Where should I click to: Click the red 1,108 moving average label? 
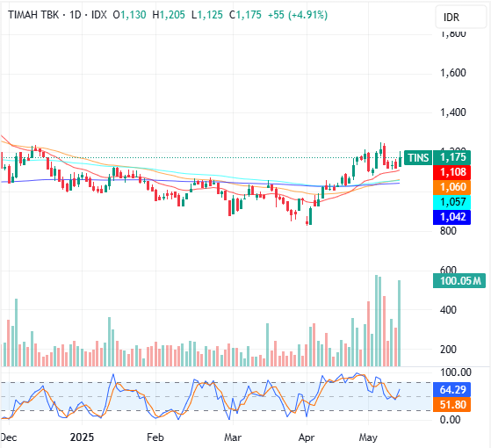pyautogui.click(x=451, y=172)
